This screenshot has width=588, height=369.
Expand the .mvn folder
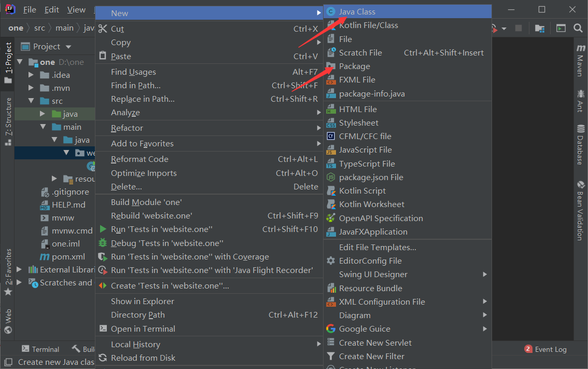tap(31, 88)
